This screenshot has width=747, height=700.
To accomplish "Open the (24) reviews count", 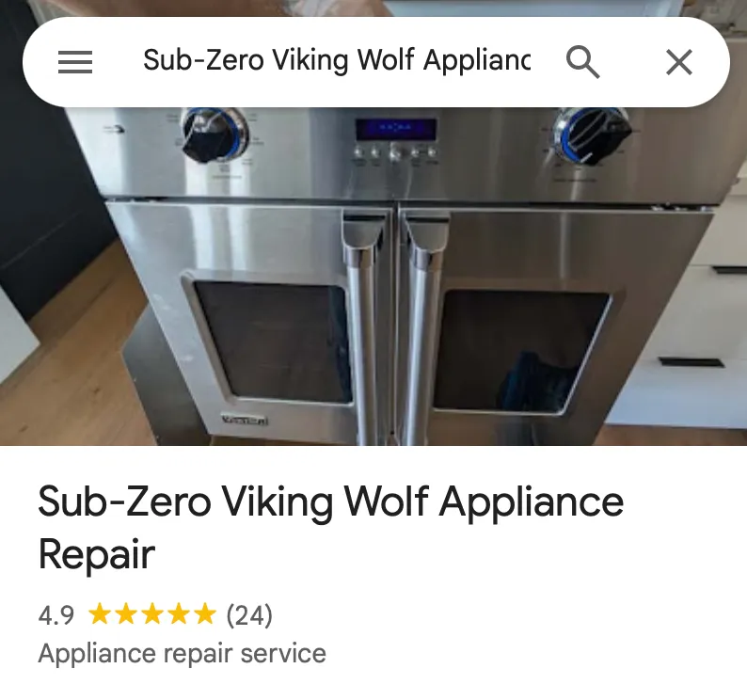I will (x=249, y=614).
